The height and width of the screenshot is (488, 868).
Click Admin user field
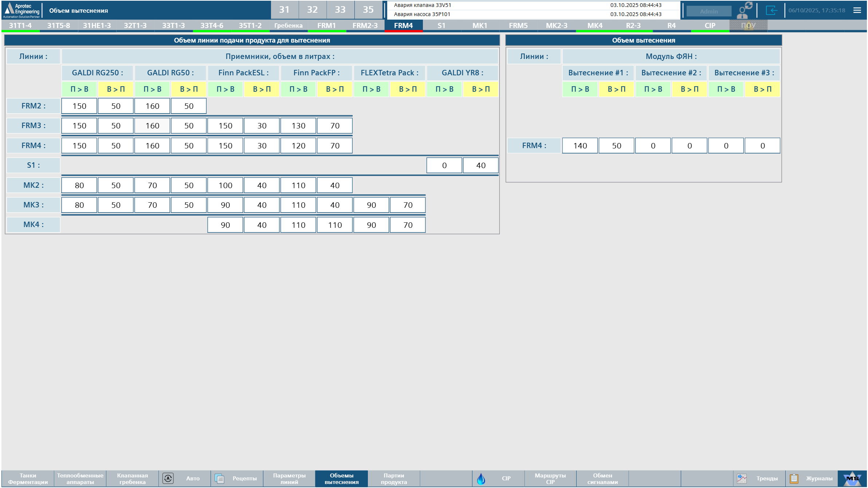coord(708,11)
